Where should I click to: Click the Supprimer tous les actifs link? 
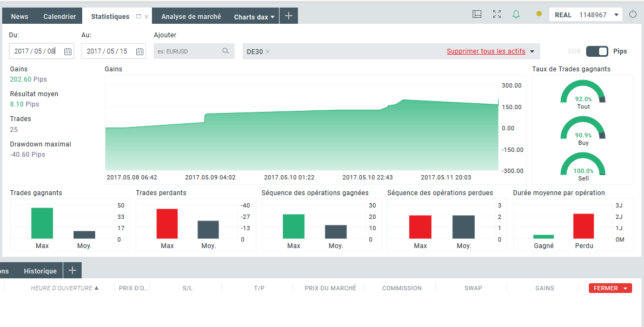486,51
